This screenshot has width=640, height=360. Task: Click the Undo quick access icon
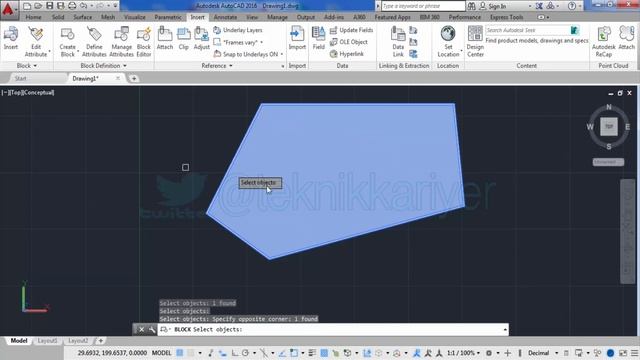tap(83, 6)
